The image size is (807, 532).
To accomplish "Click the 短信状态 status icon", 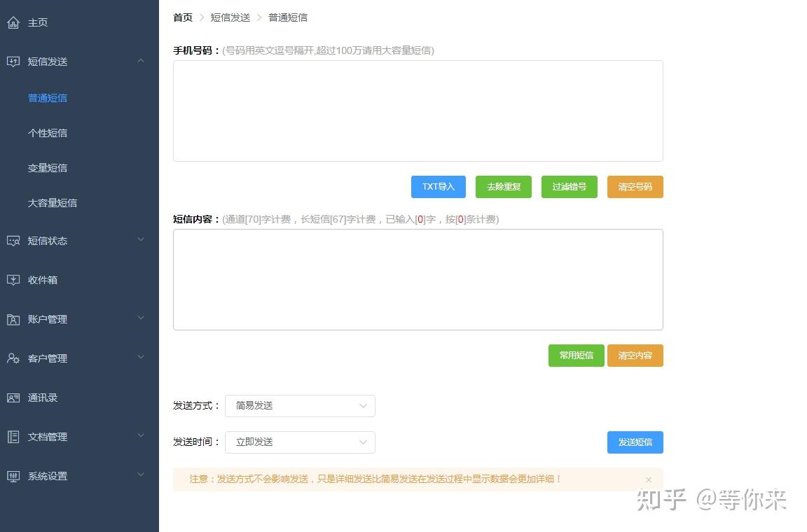I will pos(13,241).
